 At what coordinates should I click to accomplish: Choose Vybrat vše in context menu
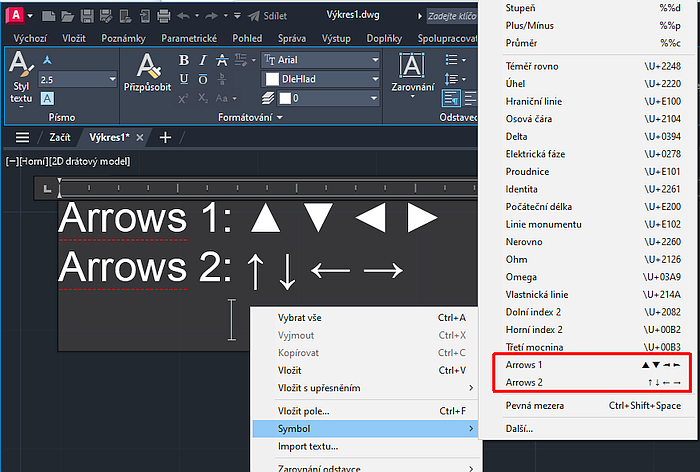coord(299,318)
